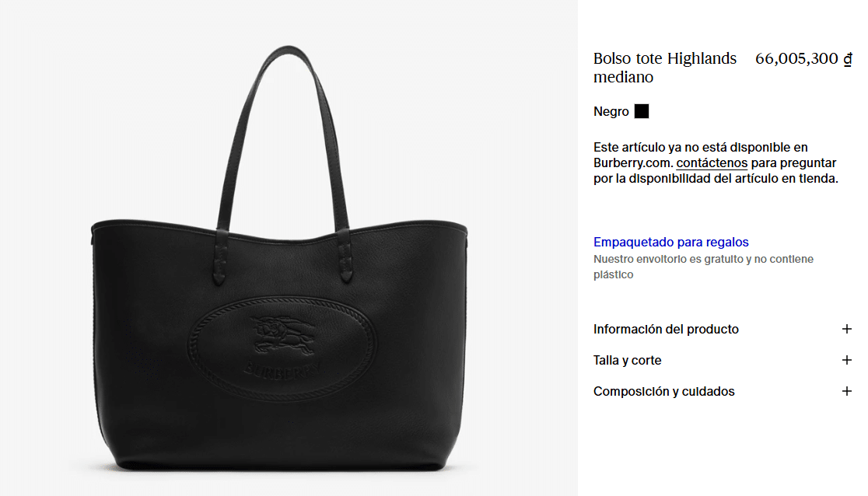Click the đồng currency symbol after price

848,58
